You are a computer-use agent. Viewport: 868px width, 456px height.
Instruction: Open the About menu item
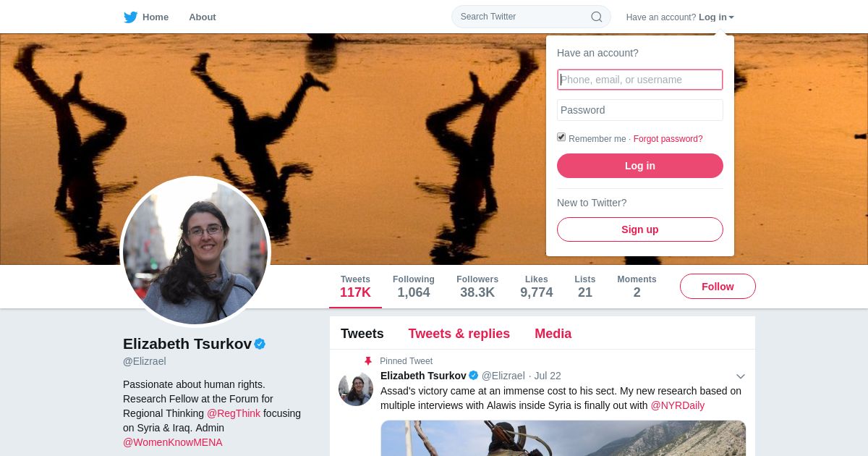point(203,17)
